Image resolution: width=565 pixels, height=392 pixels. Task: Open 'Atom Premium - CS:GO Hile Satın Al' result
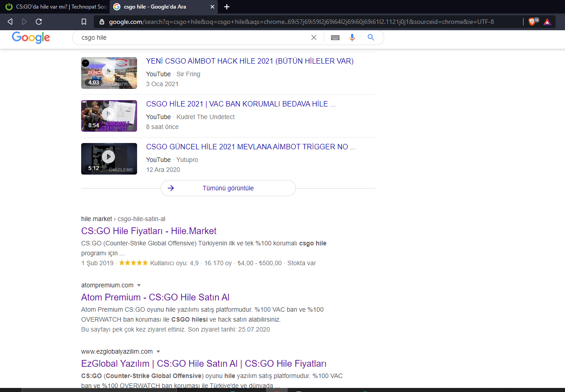click(x=155, y=297)
